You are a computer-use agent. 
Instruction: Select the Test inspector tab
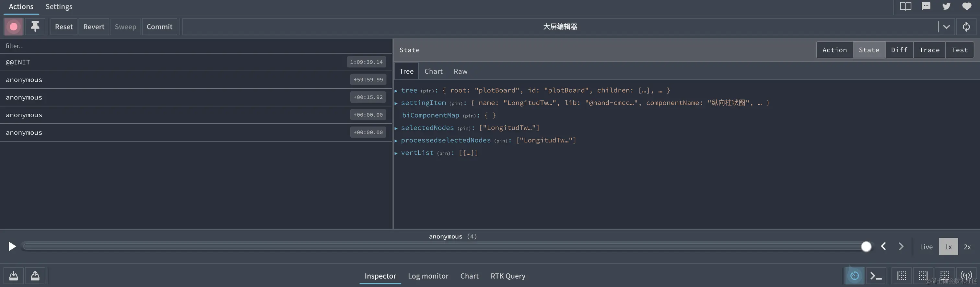coord(960,50)
